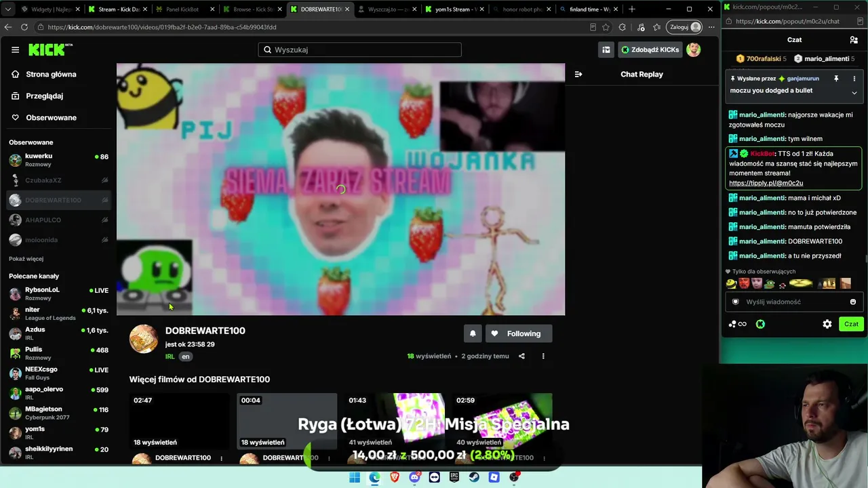Open options for the 02:47 video card
This screenshot has height=488, width=868.
pyautogui.click(x=221, y=458)
